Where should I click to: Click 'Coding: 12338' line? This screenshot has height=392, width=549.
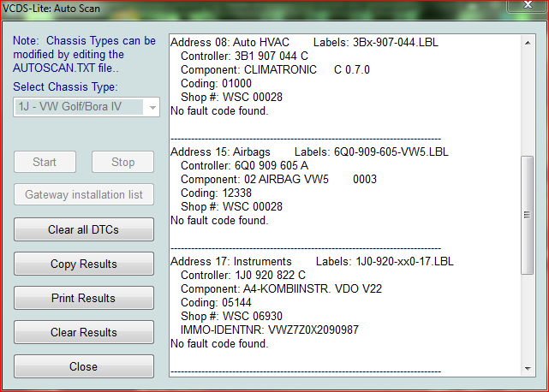pyautogui.click(x=216, y=193)
